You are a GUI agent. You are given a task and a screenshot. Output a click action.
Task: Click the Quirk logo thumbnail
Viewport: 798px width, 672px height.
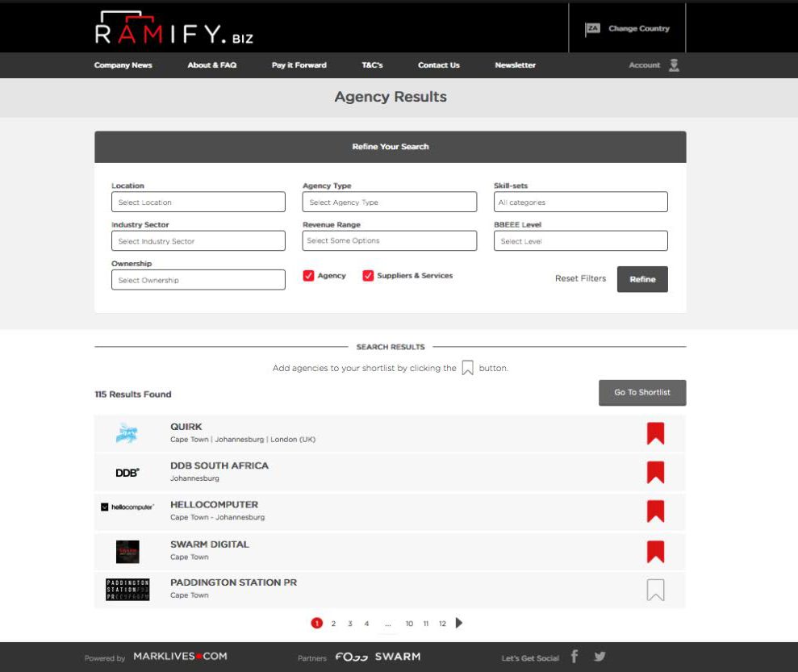[x=127, y=433]
